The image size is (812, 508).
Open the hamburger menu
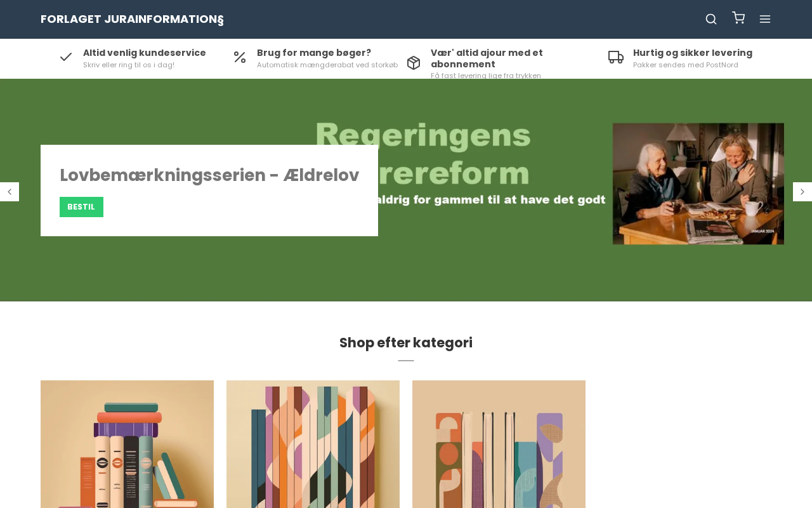765,19
